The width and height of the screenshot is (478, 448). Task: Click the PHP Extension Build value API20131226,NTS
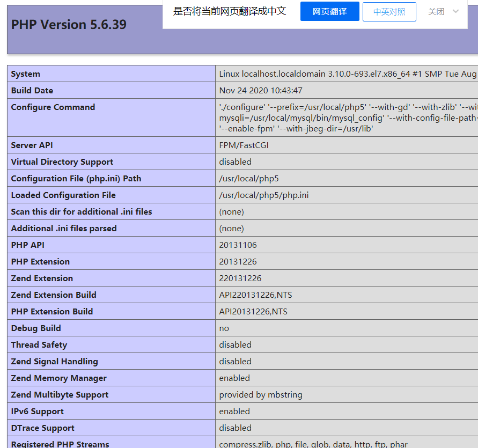(255, 312)
